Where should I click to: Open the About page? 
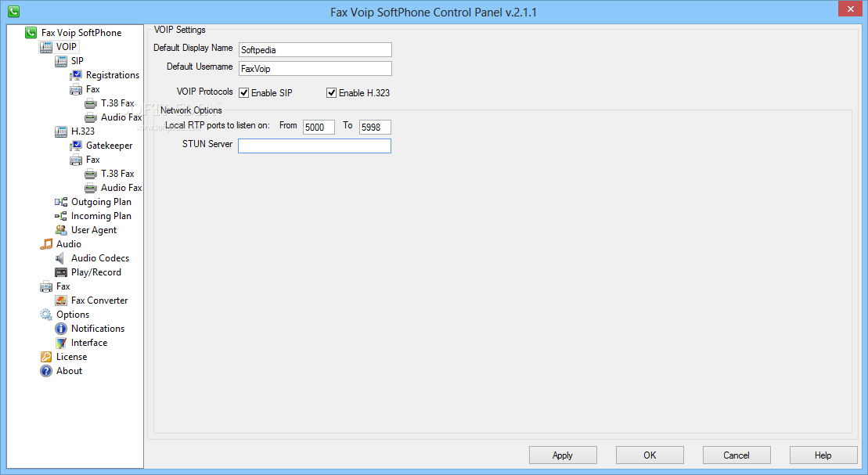69,371
